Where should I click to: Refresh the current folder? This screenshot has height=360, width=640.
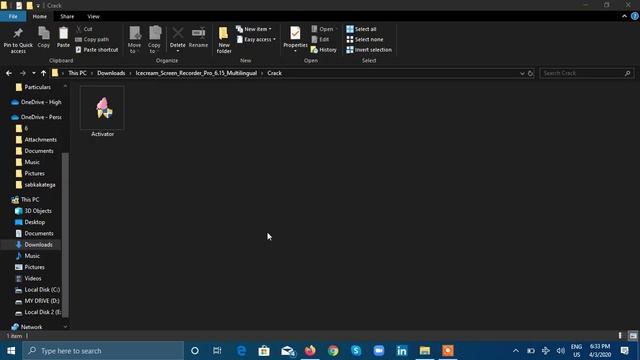pyautogui.click(x=531, y=73)
